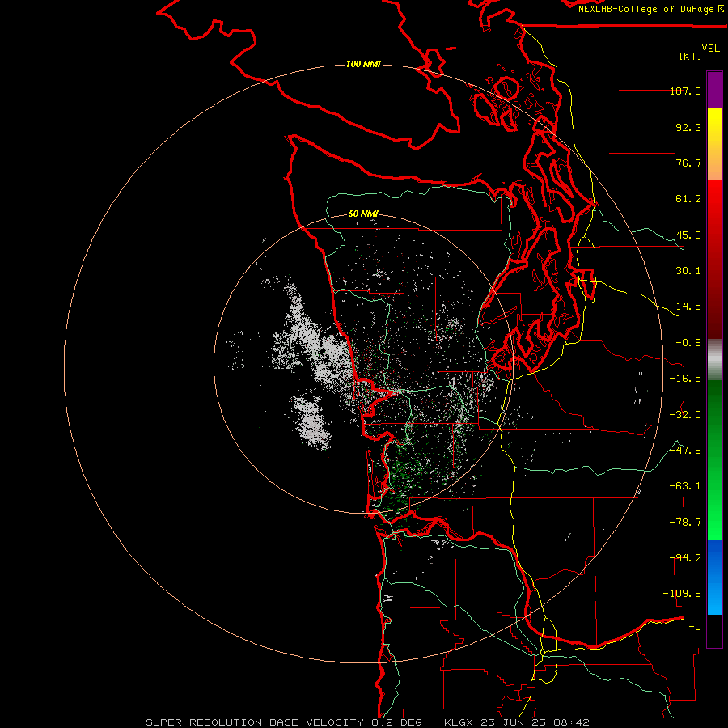Screen dimensions: 728x728
Task: Click the -0.9 legend value
Action: pyautogui.click(x=688, y=343)
